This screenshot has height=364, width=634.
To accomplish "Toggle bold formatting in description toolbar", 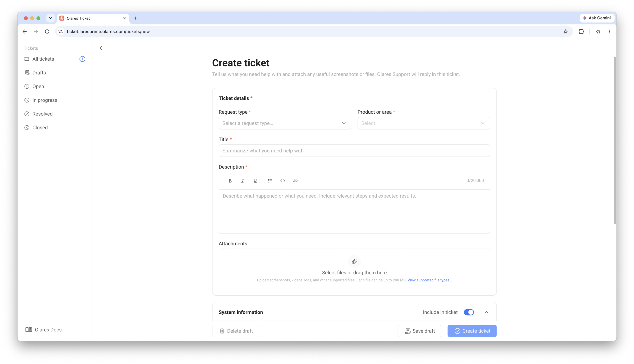I will 230,181.
